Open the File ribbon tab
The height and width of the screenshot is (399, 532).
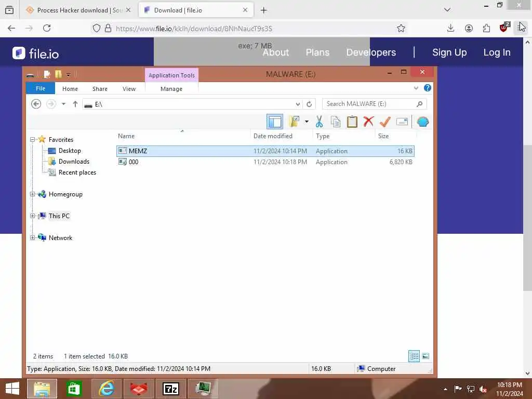click(41, 88)
